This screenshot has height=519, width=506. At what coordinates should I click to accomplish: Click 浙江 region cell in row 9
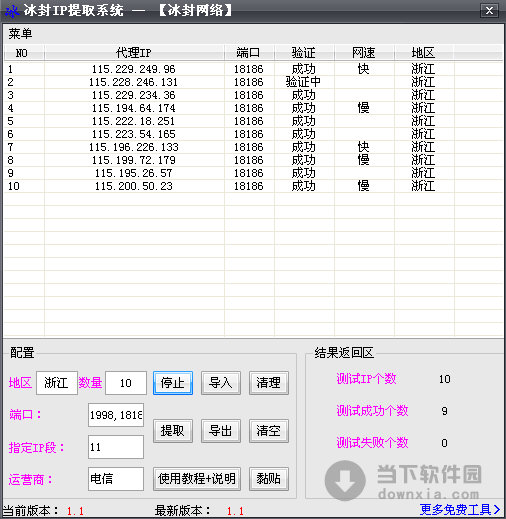point(423,173)
